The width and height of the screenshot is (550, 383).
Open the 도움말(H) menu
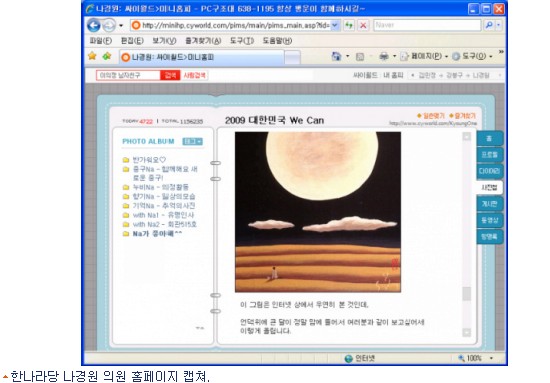pos(277,41)
